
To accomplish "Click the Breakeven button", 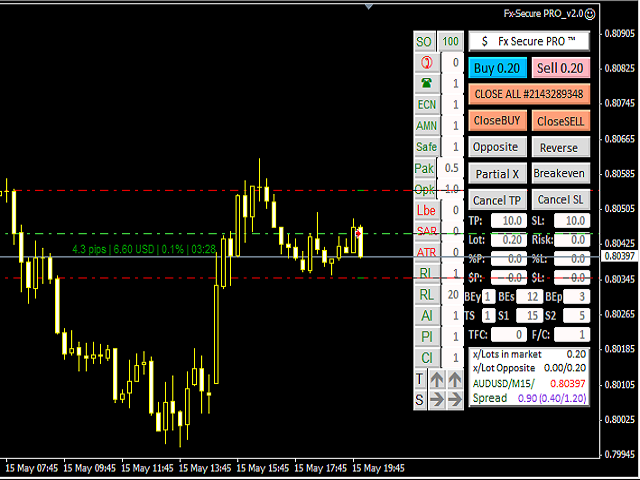I will tap(560, 174).
